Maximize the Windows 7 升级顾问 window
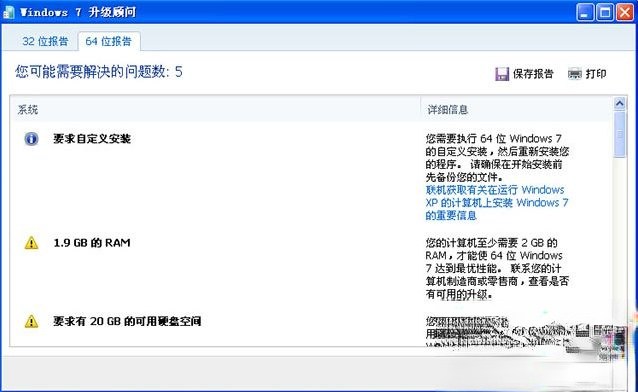638x392 pixels. (605, 12)
